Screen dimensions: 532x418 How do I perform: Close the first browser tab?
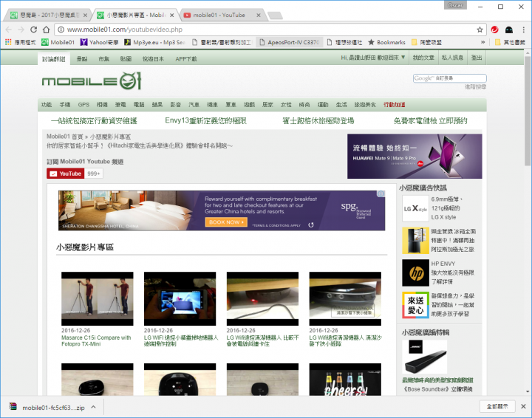85,15
